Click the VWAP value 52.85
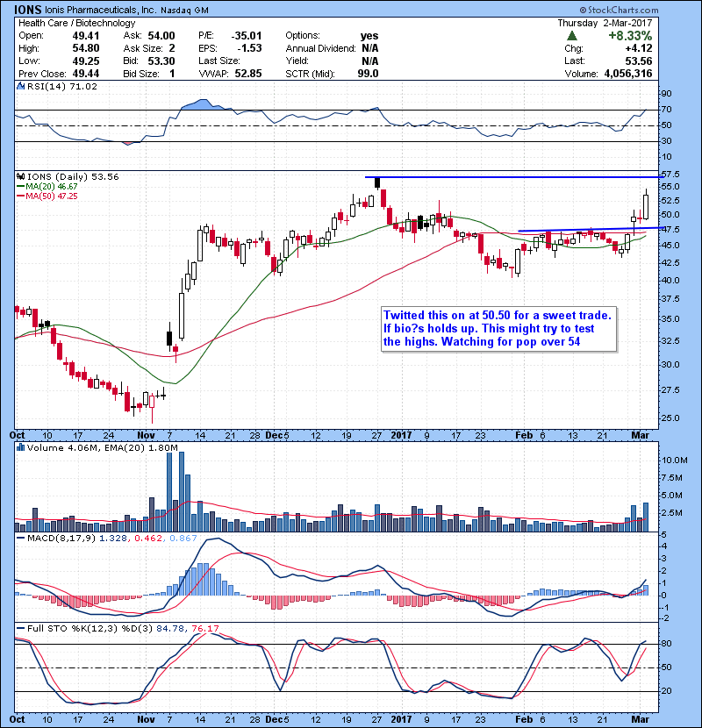Viewport: 702px width, 728px height. click(x=248, y=74)
